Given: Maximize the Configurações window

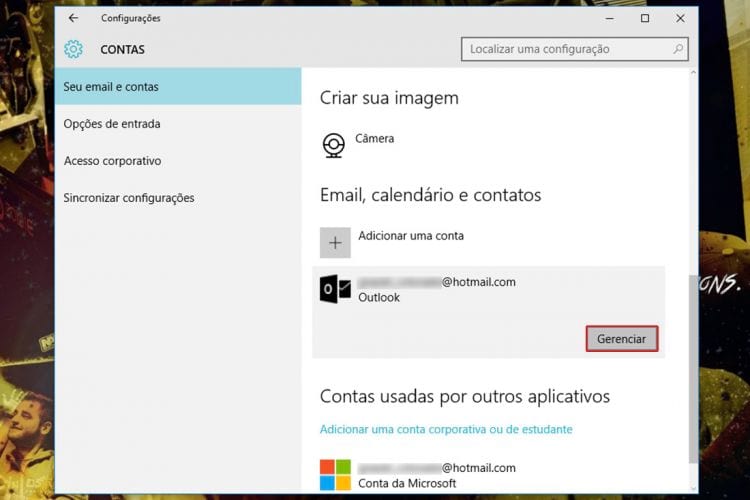Looking at the screenshot, I should 645,18.
